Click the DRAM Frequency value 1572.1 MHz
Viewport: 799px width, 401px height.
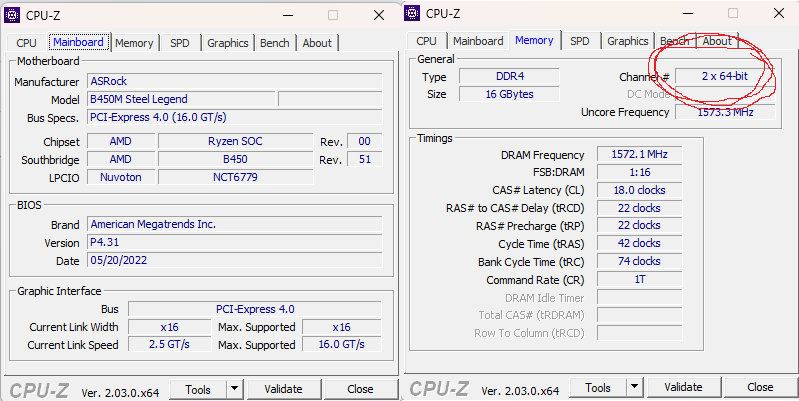pyautogui.click(x=640, y=154)
